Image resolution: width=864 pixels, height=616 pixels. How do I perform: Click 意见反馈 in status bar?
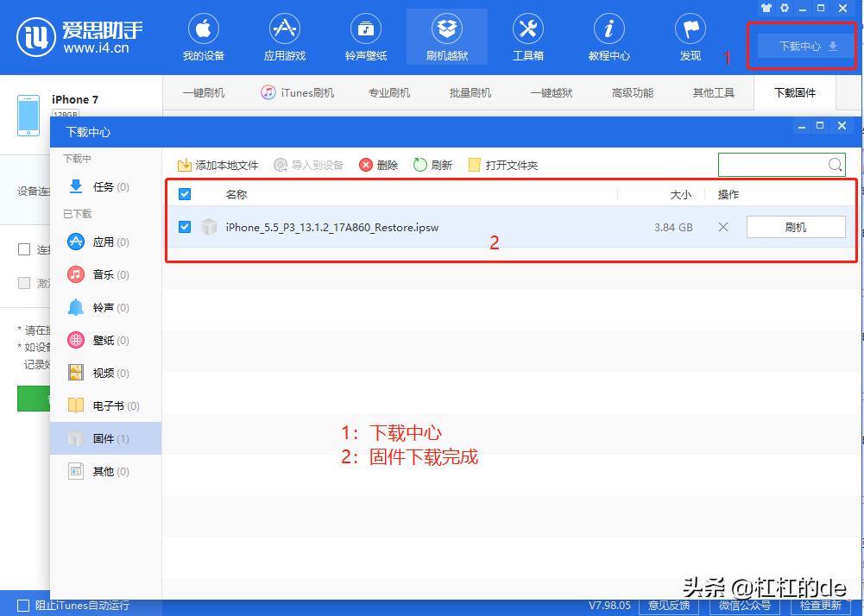pyautogui.click(x=669, y=605)
